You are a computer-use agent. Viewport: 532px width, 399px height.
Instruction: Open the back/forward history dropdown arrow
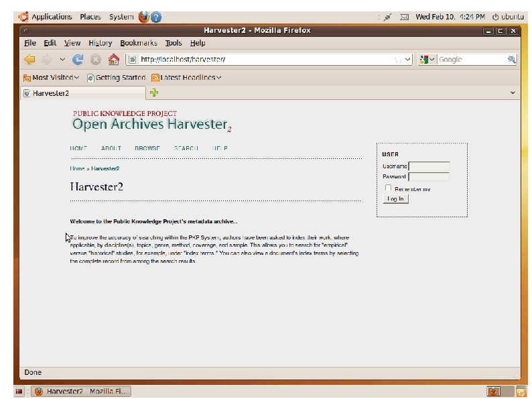click(x=62, y=60)
